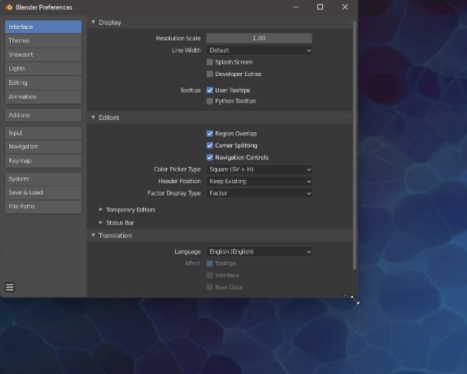467x374 pixels.
Task: Go to the Input tab
Action: (43, 133)
